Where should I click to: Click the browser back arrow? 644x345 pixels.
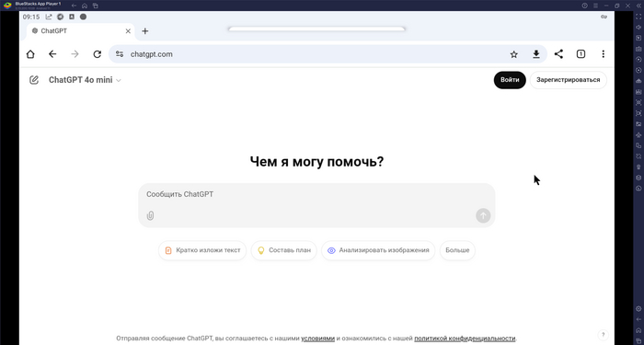tap(52, 54)
